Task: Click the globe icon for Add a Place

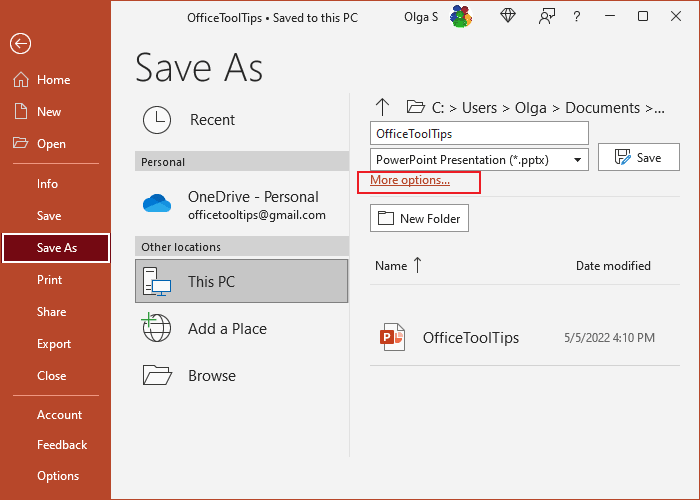Action: click(156, 328)
